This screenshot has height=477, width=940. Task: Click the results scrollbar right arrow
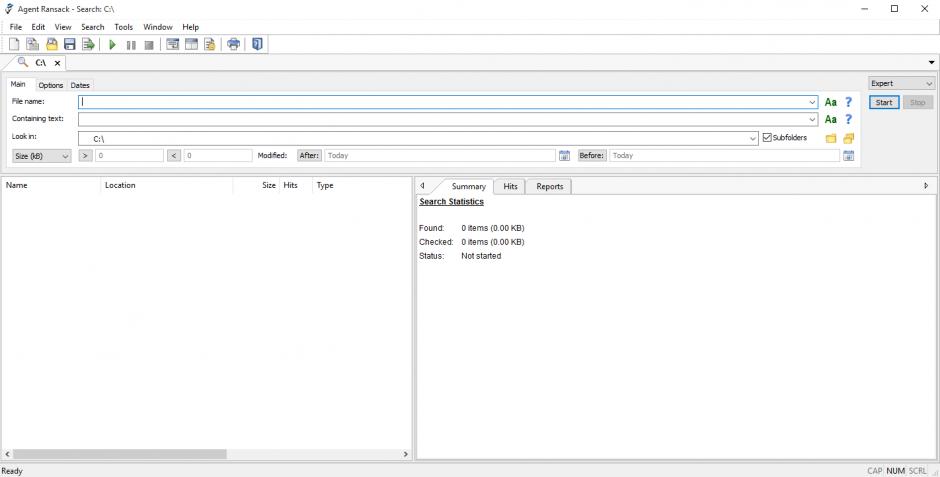405,454
